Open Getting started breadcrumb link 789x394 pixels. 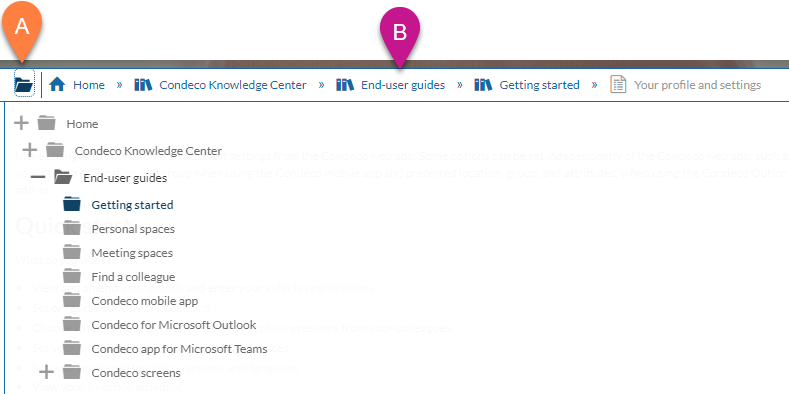tap(539, 85)
